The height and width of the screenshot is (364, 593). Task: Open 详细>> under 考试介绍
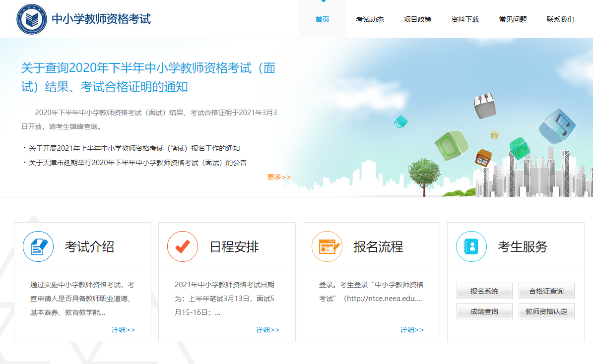click(123, 330)
